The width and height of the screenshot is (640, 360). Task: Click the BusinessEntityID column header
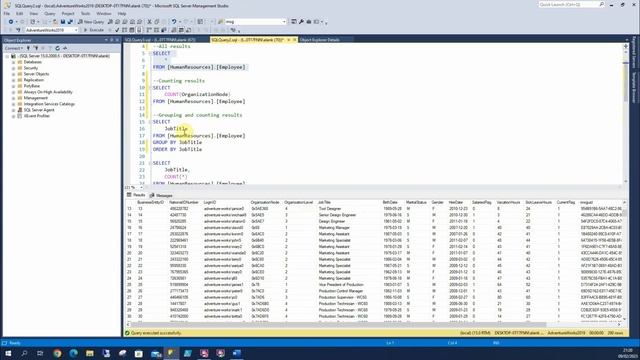[x=150, y=202]
